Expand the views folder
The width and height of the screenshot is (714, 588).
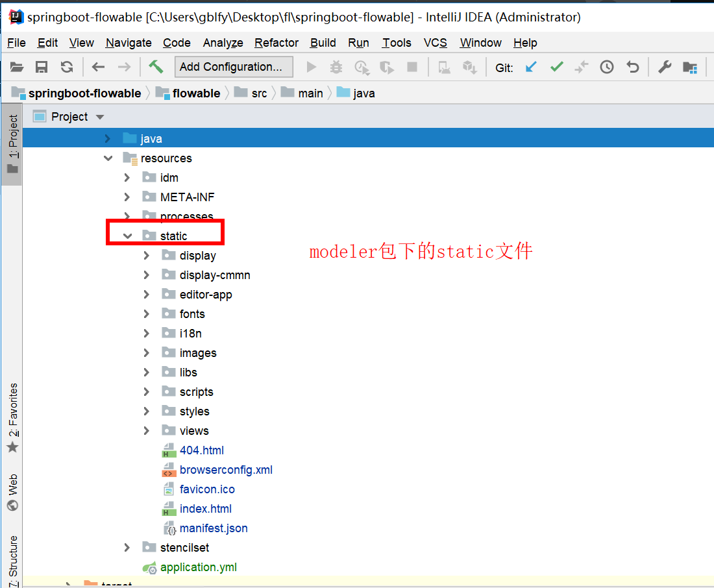pyautogui.click(x=146, y=431)
